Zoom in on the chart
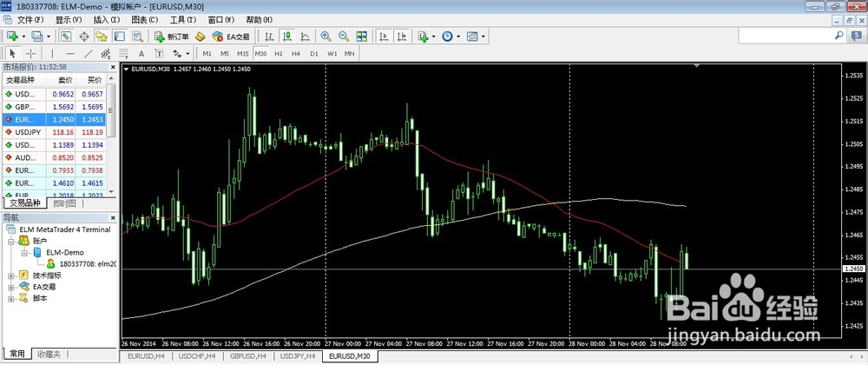Image resolution: width=868 pixels, height=365 pixels. pyautogui.click(x=326, y=36)
